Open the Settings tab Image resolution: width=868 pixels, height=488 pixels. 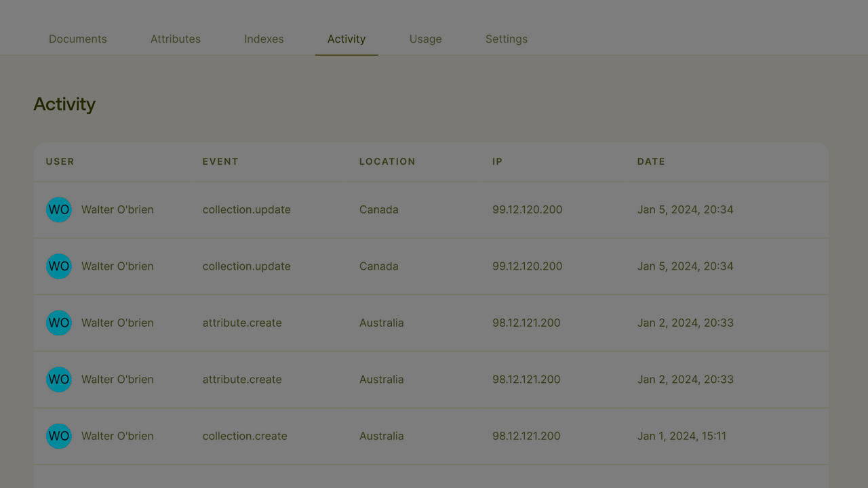[507, 39]
